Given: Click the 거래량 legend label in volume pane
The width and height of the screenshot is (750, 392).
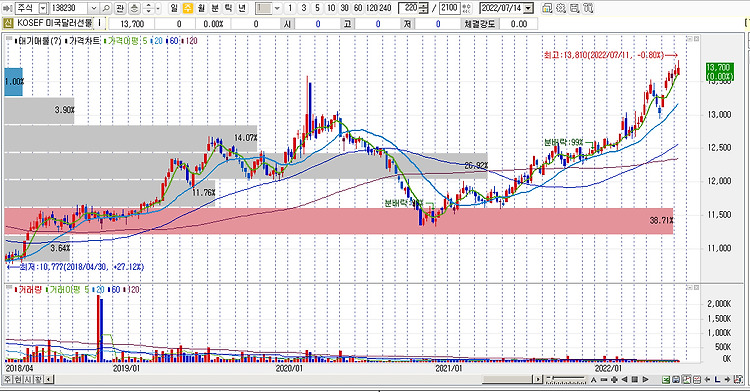Looking at the screenshot, I should coord(30,290).
